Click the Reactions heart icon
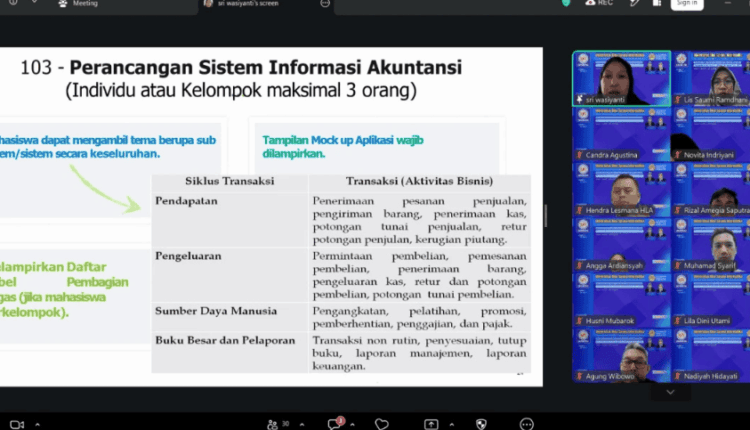This screenshot has width=750, height=430. pyautogui.click(x=382, y=424)
